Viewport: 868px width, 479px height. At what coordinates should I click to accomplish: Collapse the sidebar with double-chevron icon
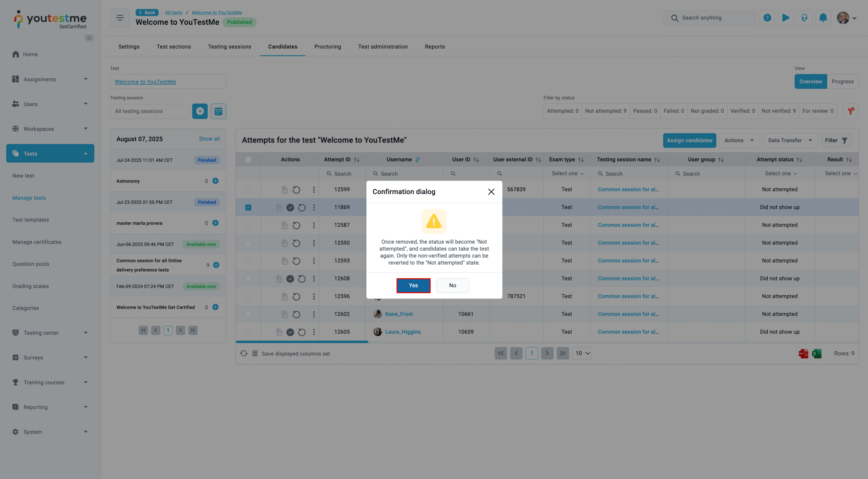(x=89, y=38)
